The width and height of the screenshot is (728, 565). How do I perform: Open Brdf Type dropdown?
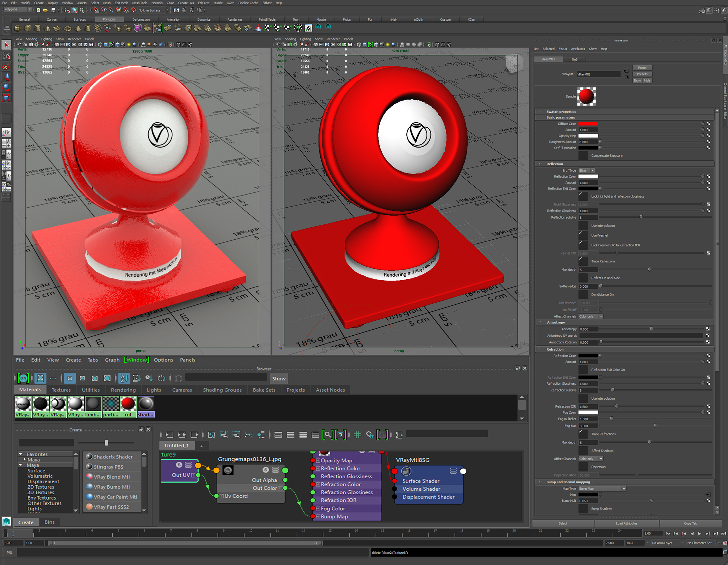tap(587, 171)
